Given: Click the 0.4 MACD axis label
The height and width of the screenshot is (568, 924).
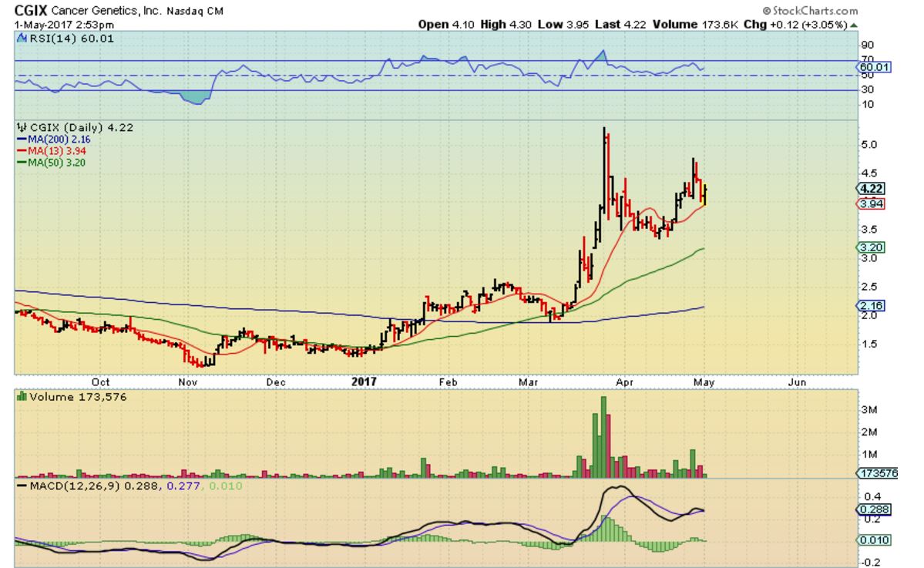Looking at the screenshot, I should point(872,496).
